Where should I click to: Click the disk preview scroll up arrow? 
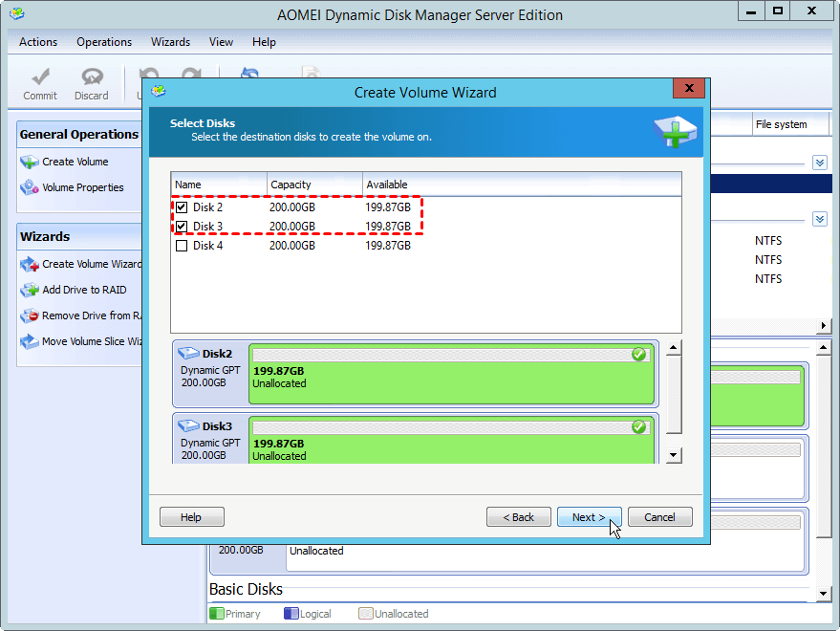point(674,348)
